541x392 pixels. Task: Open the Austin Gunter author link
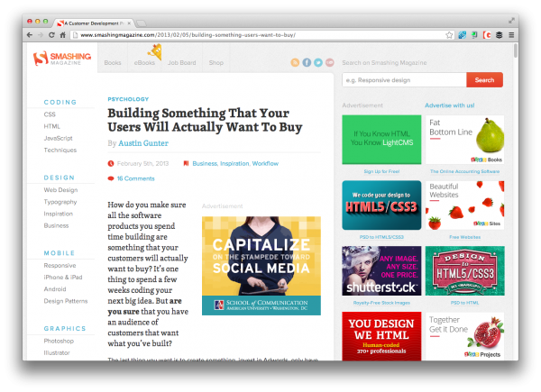pos(143,143)
